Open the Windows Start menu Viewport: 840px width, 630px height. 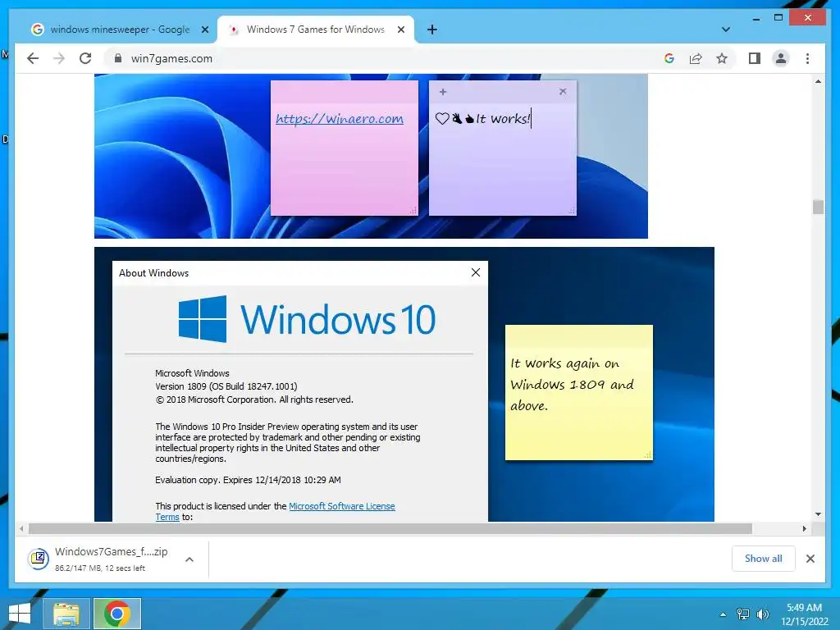20,614
